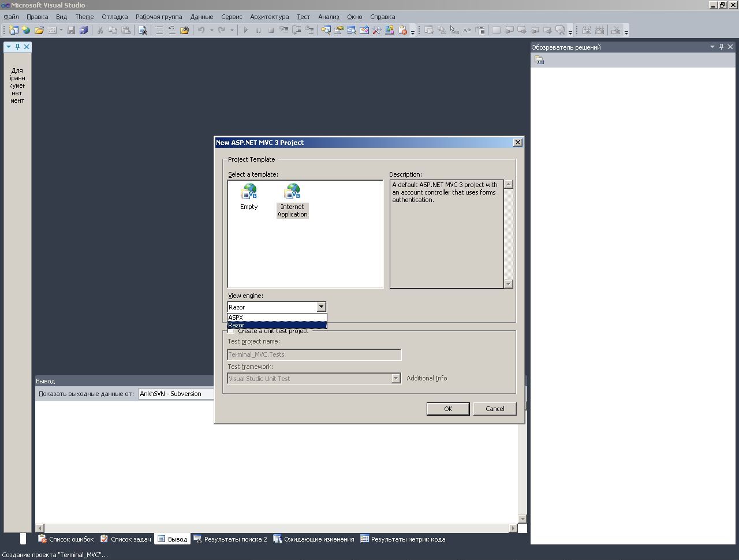Screen dimensions: 739x560
Task: Click the Save All toolbar icon
Action: click(84, 30)
